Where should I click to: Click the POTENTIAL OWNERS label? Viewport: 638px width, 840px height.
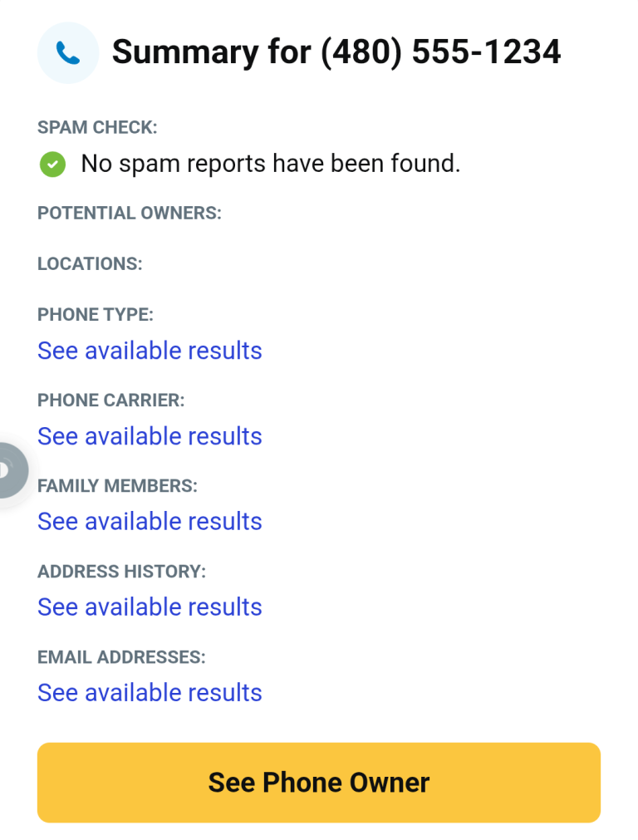click(x=130, y=213)
